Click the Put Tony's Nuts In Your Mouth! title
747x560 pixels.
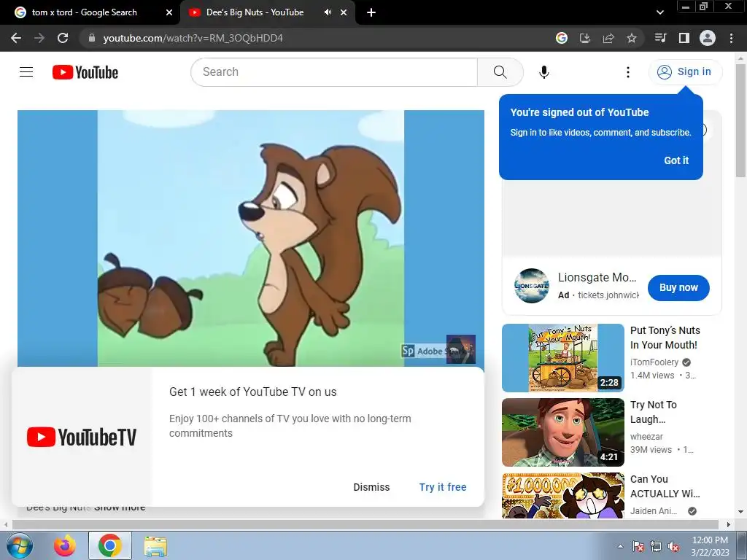(x=665, y=338)
